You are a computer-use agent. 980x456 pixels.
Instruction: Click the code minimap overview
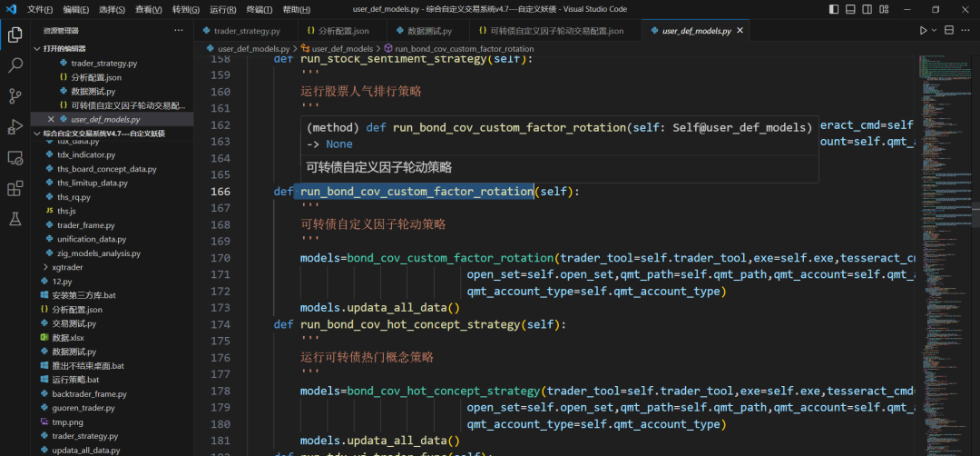(944, 255)
